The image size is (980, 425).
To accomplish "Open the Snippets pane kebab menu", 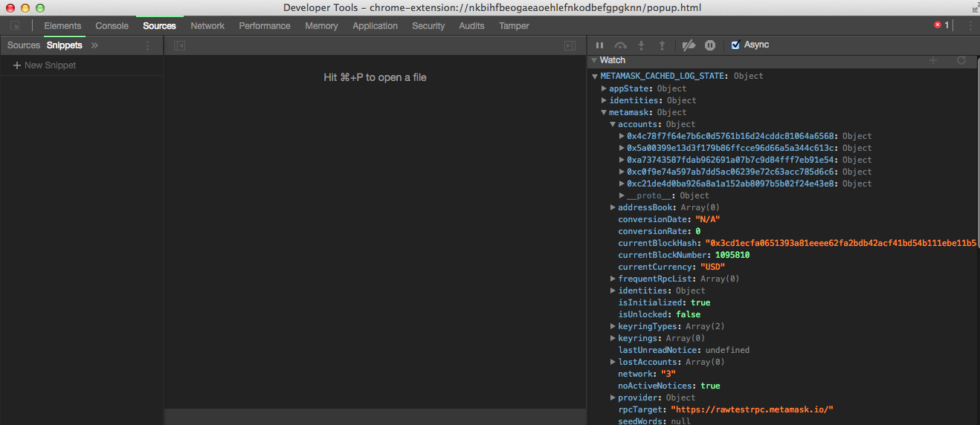I will (147, 45).
